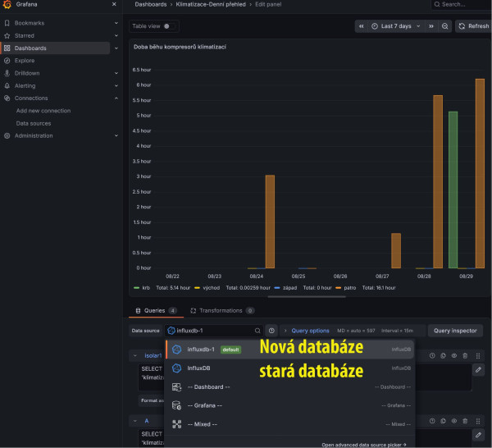Delete query A
Image resolution: width=492 pixels, height=448 pixels.
(465, 421)
